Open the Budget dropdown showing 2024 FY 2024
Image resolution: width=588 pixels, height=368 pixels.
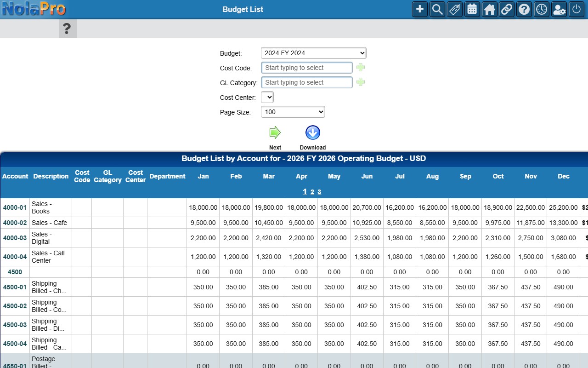point(313,53)
